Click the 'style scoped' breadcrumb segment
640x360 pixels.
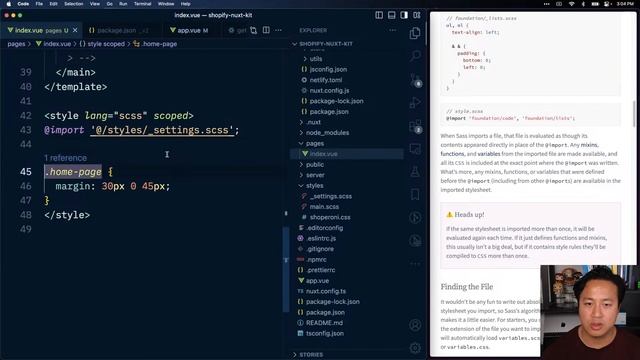tap(102, 44)
